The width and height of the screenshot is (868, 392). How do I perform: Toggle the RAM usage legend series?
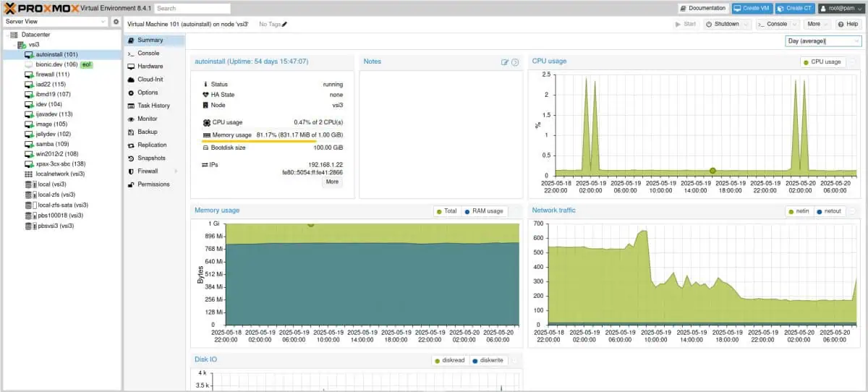tap(483, 211)
